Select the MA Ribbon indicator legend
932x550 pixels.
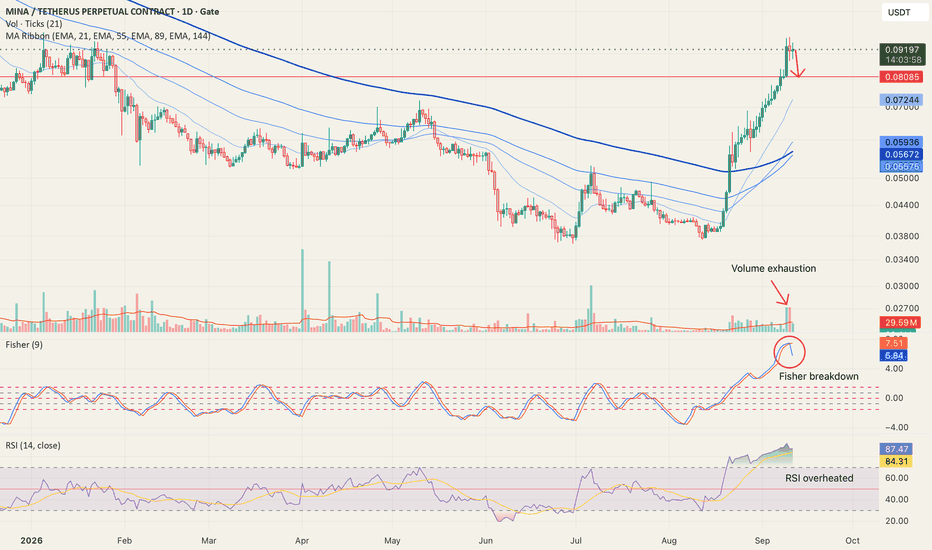coord(108,36)
